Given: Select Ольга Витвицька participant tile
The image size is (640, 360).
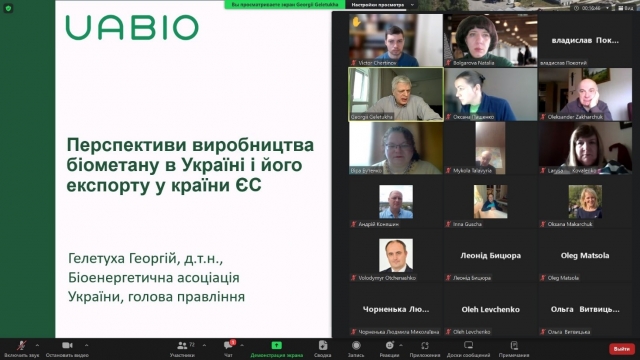Looking at the screenshot, I should point(585,310).
